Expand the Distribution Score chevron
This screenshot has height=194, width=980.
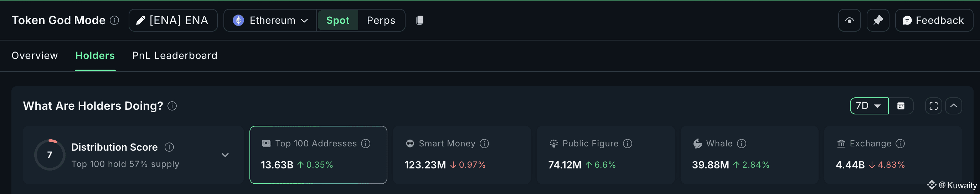pos(225,155)
